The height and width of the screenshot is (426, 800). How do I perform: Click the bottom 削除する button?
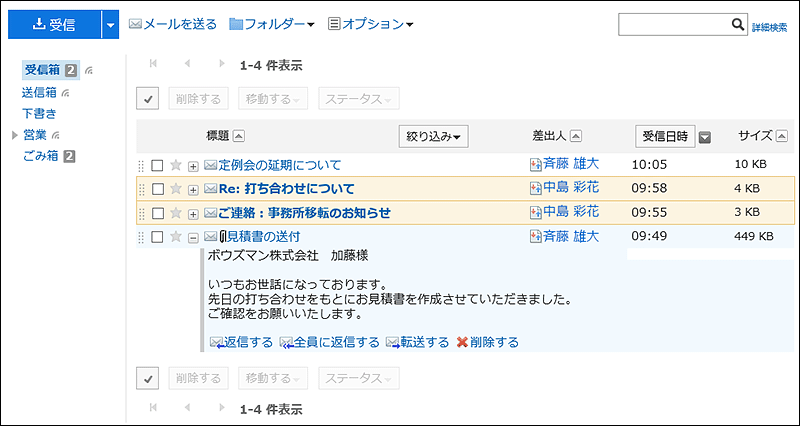[x=198, y=379]
